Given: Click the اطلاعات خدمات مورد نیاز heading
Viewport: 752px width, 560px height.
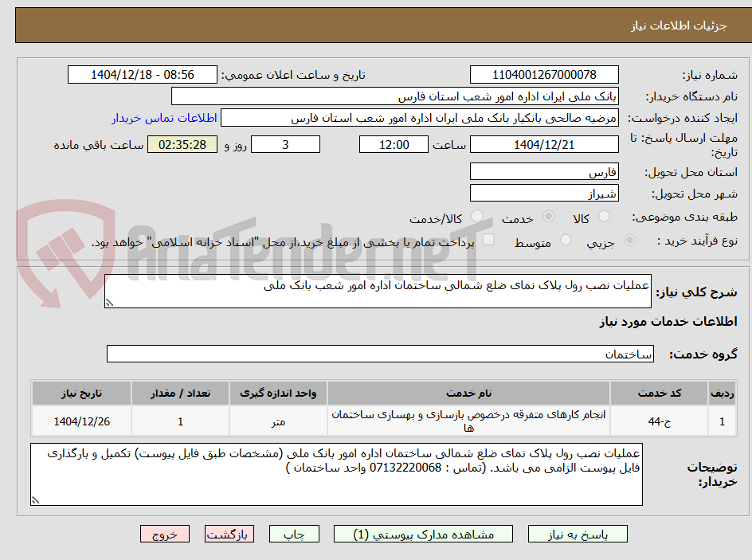Looking at the screenshot, I should [x=668, y=321].
